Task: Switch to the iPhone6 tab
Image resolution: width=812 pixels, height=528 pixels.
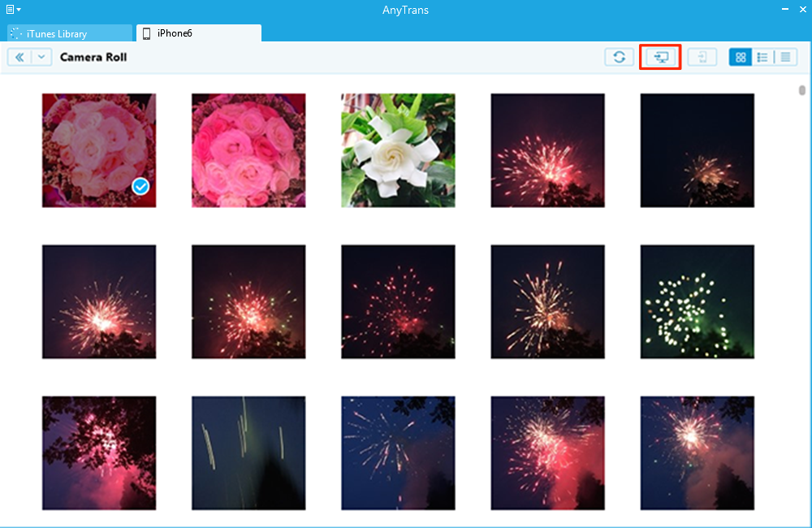Action: [199, 33]
